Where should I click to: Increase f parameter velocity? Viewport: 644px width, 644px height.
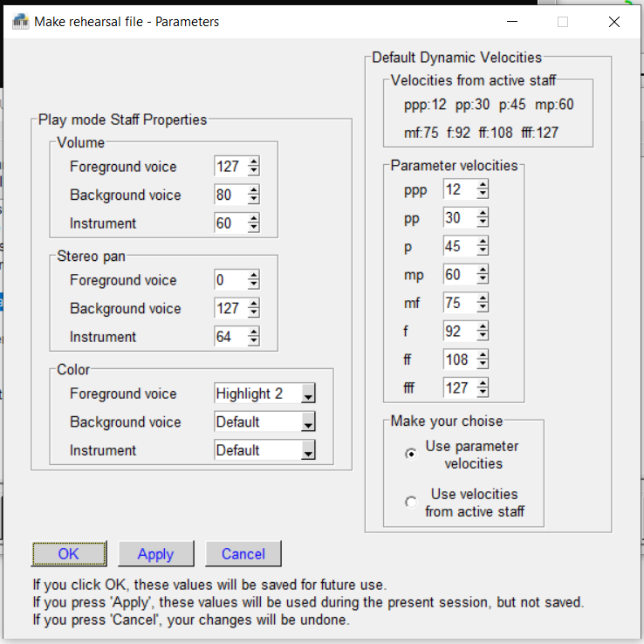[x=483, y=326]
